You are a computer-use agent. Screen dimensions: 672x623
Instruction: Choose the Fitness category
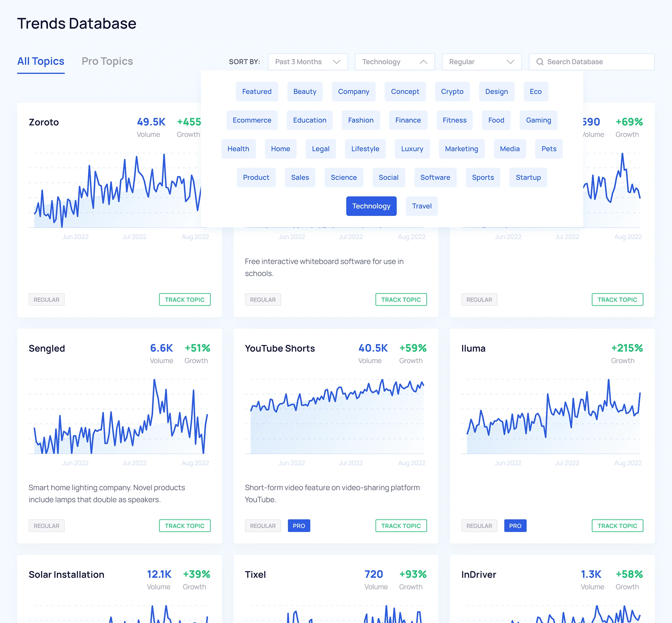click(x=454, y=120)
